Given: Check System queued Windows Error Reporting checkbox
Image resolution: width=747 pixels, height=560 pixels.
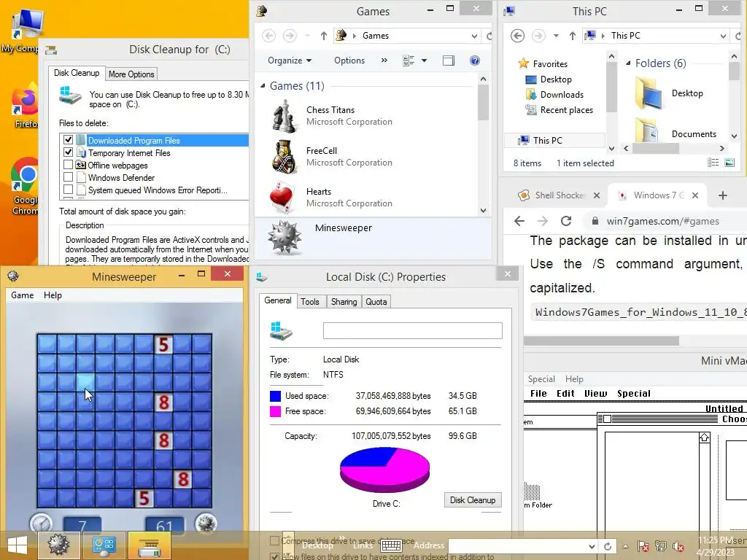Looking at the screenshot, I should coord(68,190).
